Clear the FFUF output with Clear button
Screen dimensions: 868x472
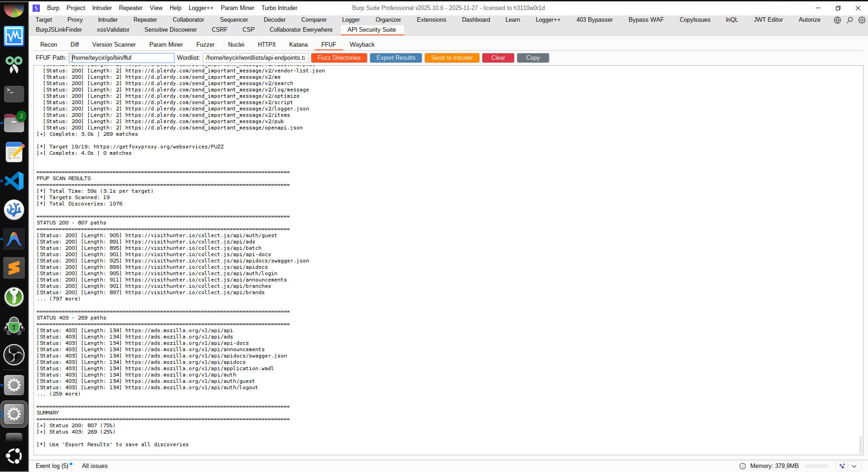pyautogui.click(x=498, y=57)
